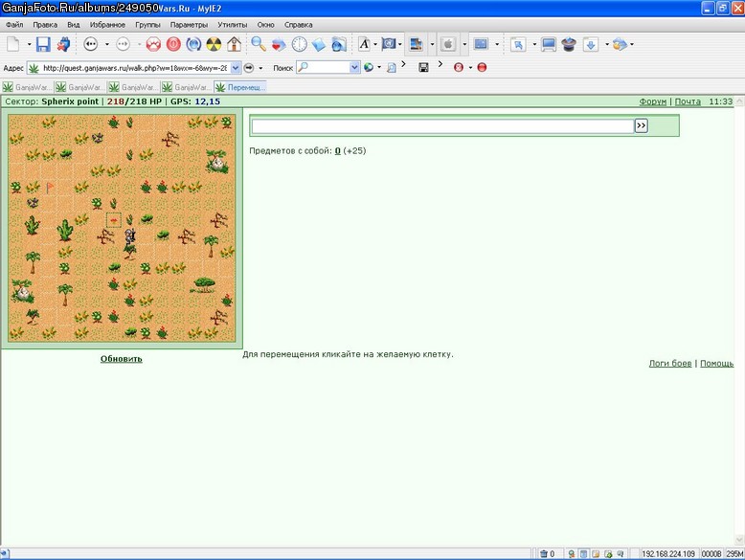Open history with the clock icon
The width and height of the screenshot is (745, 560).
point(299,44)
